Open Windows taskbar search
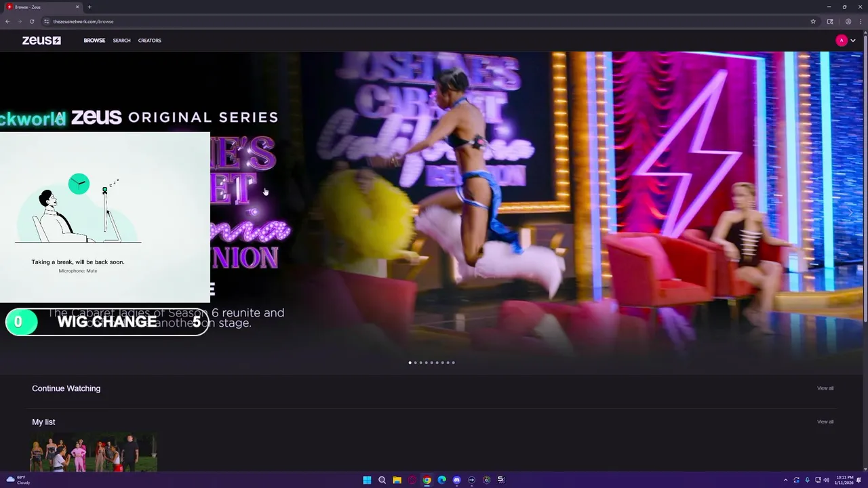868x488 pixels. (382, 480)
